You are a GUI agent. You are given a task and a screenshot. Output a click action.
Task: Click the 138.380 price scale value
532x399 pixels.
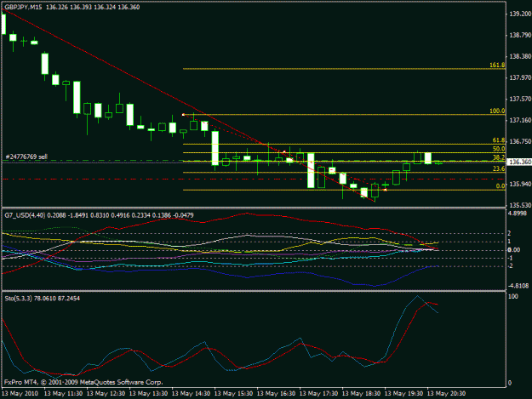coord(520,56)
